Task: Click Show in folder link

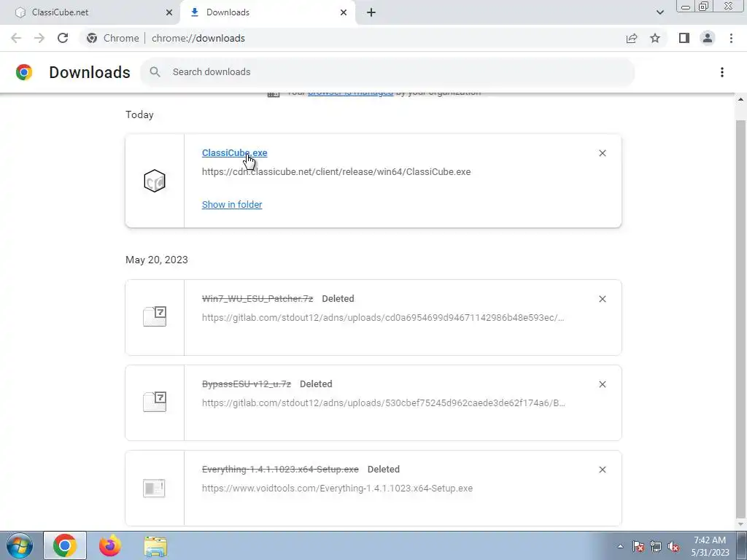Action: 232,204
